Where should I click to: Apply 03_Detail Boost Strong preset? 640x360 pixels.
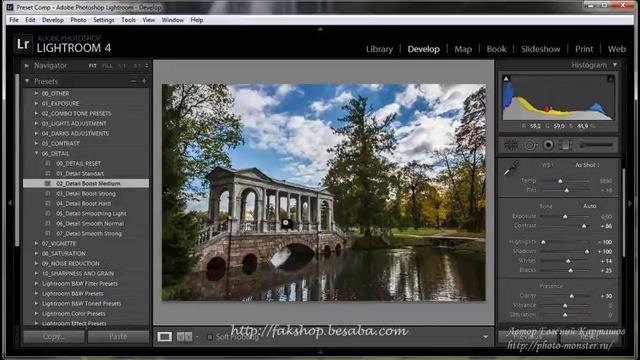click(x=86, y=193)
